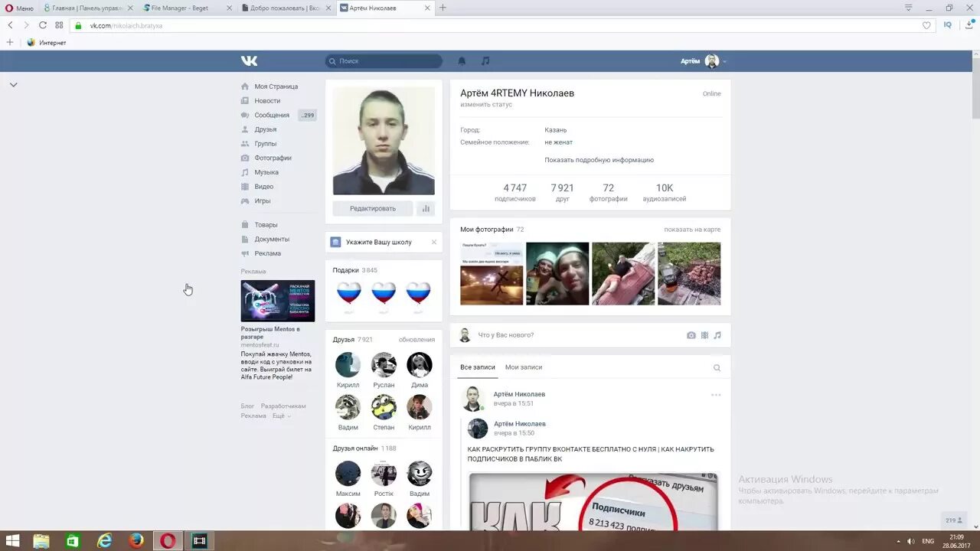The image size is (980, 551).
Task: Expand the Артём account dropdown
Action: click(704, 61)
